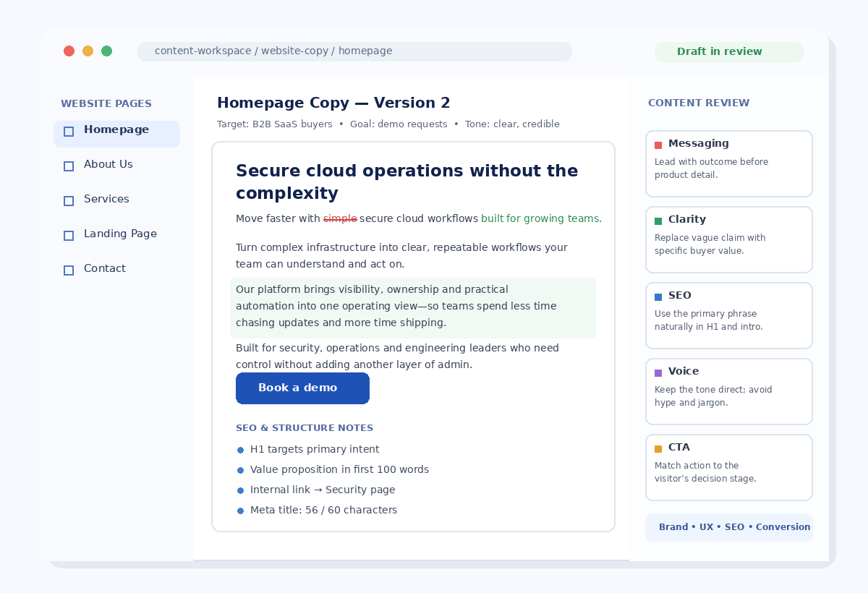
Task: Click the Book a demo button
Action: coord(302,388)
